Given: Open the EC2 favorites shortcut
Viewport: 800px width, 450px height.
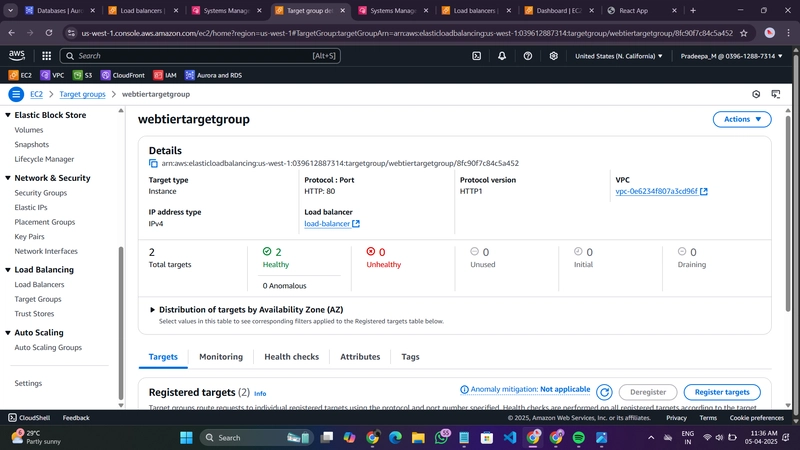Looking at the screenshot, I should [20, 75].
